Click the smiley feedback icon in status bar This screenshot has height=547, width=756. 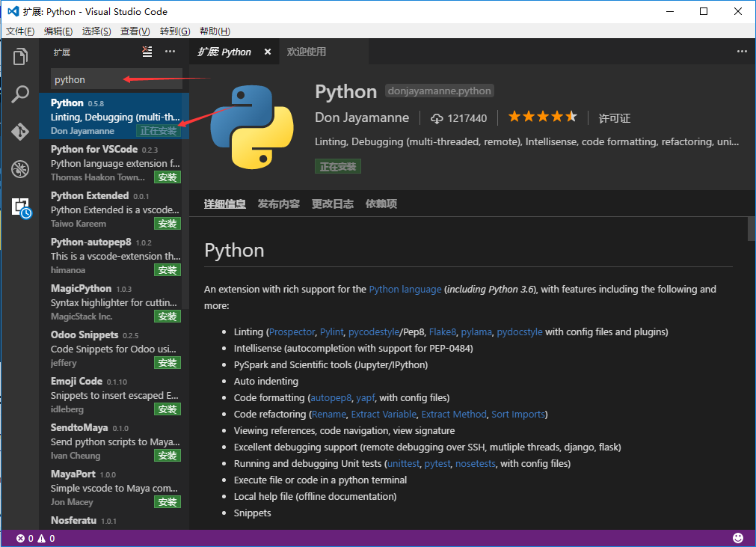(x=738, y=538)
